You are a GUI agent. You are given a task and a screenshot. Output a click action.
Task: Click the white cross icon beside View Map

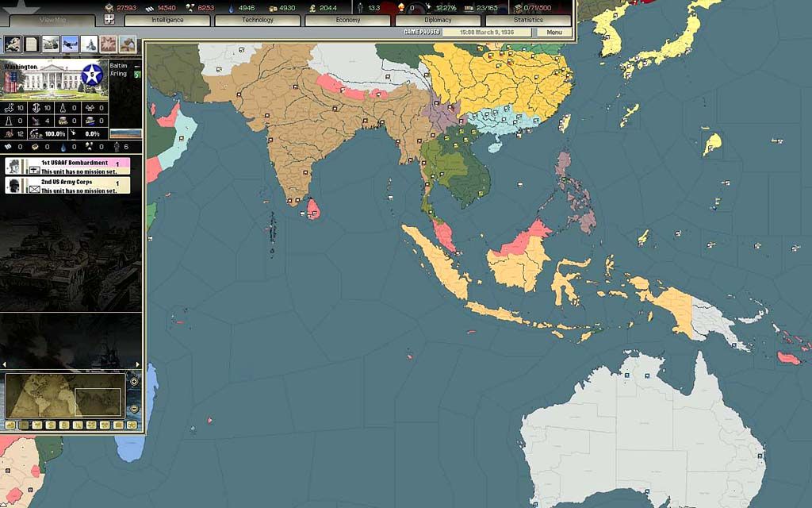pyautogui.click(x=109, y=20)
